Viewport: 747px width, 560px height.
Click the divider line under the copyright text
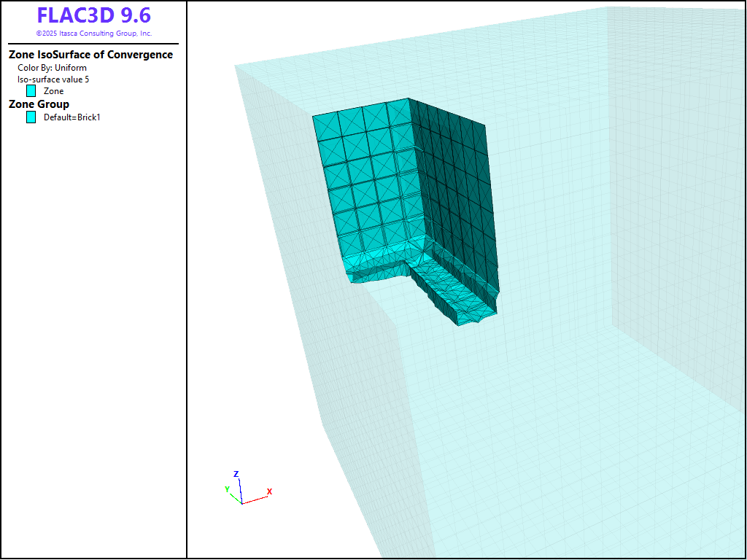[93, 44]
